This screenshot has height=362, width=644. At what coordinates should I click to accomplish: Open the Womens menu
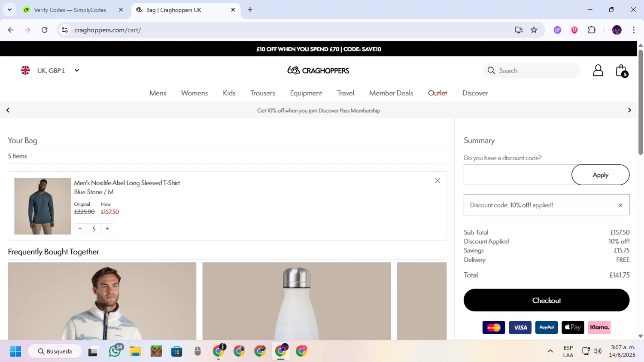pyautogui.click(x=194, y=93)
